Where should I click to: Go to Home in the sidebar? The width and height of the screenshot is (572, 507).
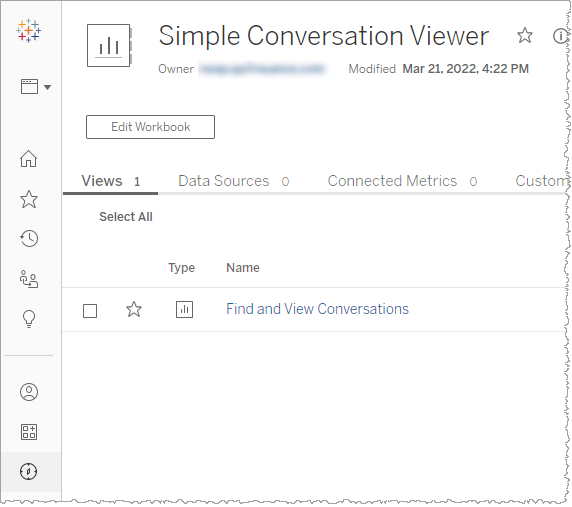(x=28, y=159)
